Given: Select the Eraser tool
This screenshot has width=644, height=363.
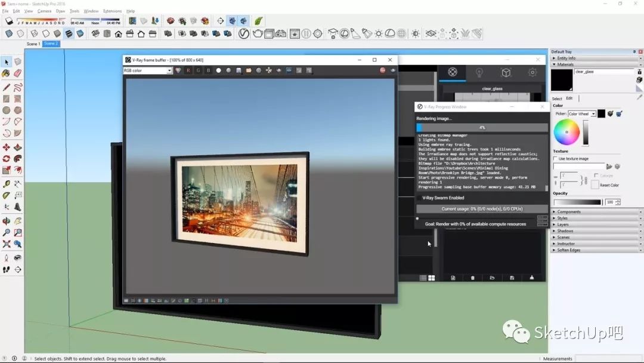Looking at the screenshot, I should [x=17, y=73].
